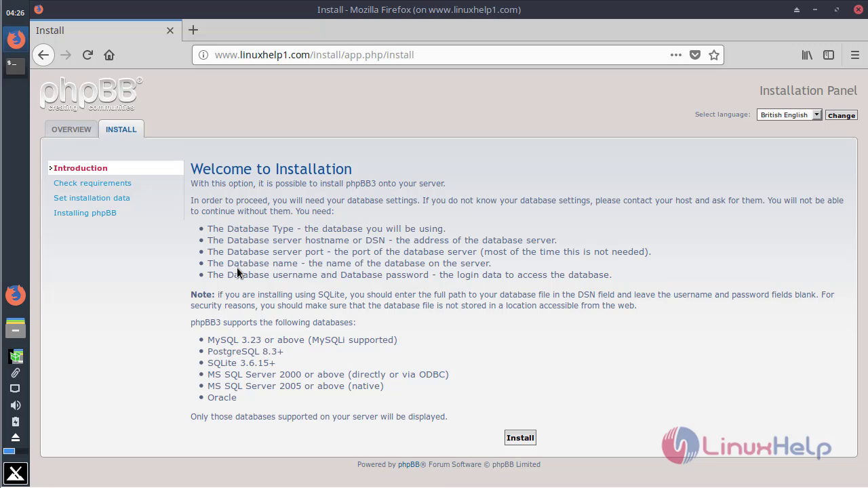Viewport: 868px width, 488px height.
Task: Click the text 'SQLite 3.6.15+'
Action: [241, 363]
